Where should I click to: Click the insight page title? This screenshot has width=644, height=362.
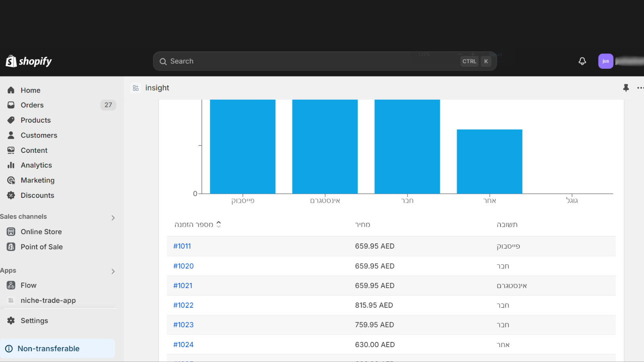157,88
